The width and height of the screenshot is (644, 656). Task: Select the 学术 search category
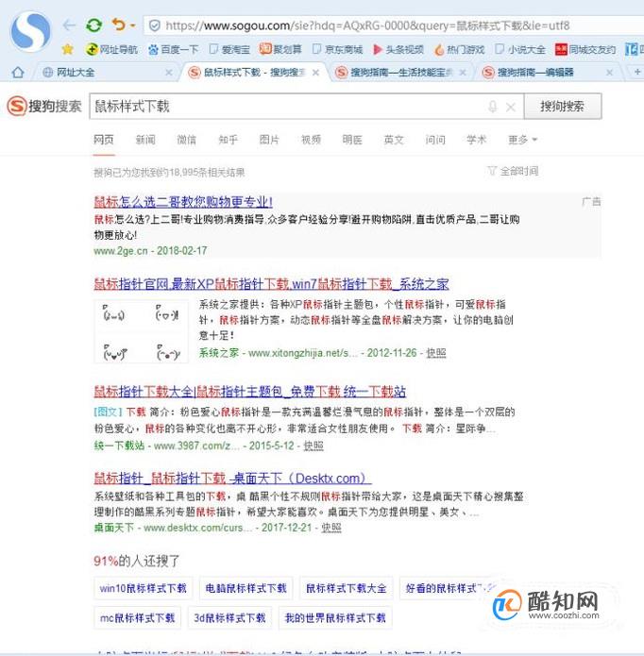tap(477, 140)
